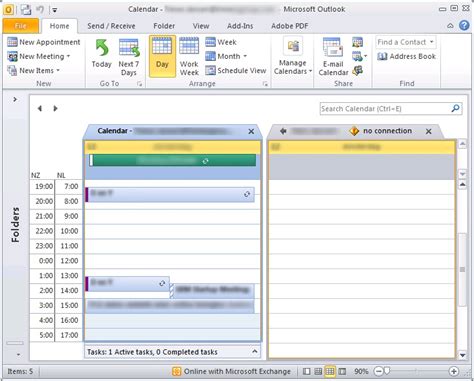Click New Appointment button
Viewport: 474px width, 381px height.
[x=44, y=42]
